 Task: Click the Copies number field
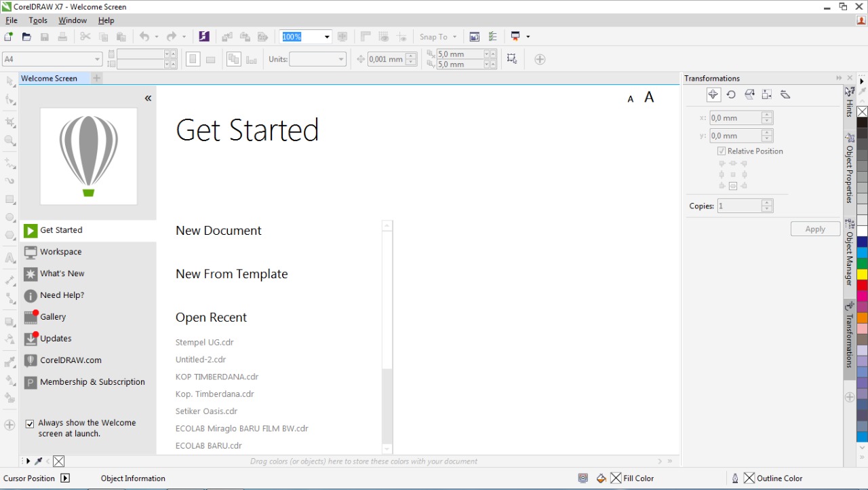(x=739, y=206)
